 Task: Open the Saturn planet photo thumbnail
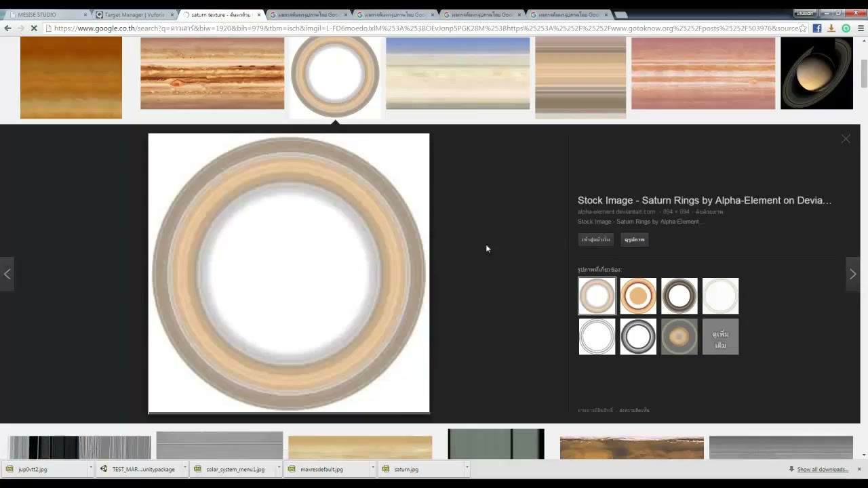click(816, 73)
